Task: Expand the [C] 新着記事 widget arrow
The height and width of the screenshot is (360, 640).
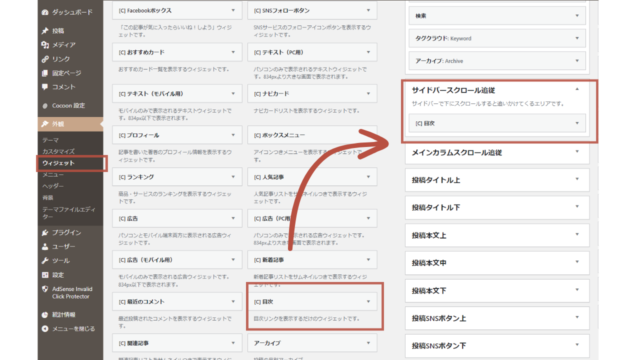Action: coord(368,260)
